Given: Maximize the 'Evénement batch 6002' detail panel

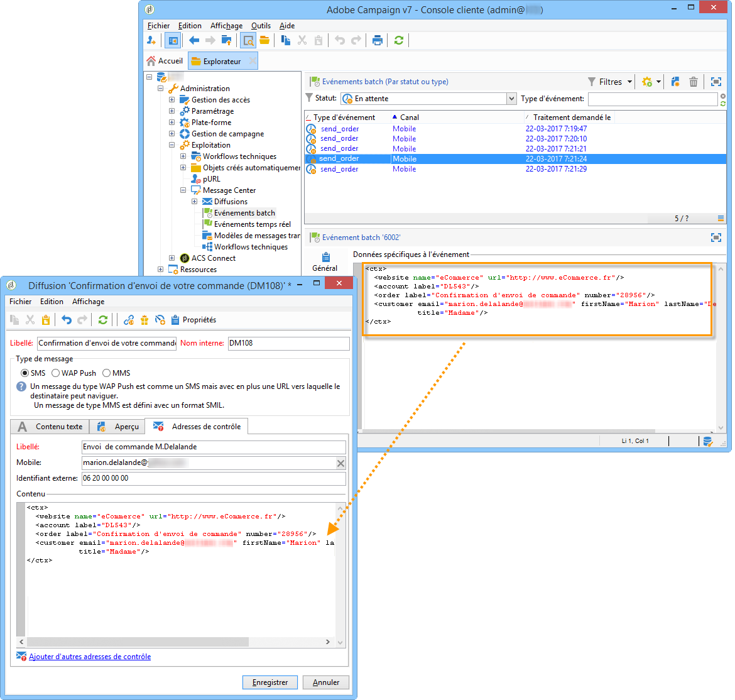Looking at the screenshot, I should tap(716, 238).
